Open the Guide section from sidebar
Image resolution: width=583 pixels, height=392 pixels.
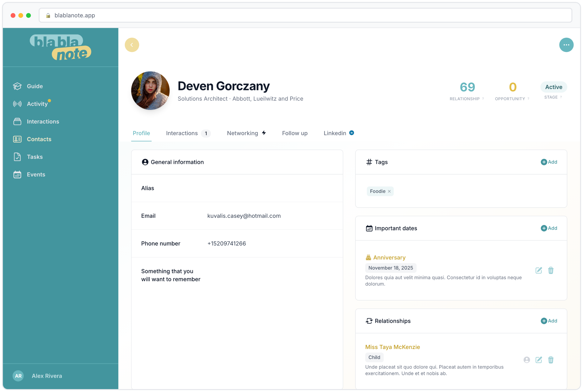(35, 86)
